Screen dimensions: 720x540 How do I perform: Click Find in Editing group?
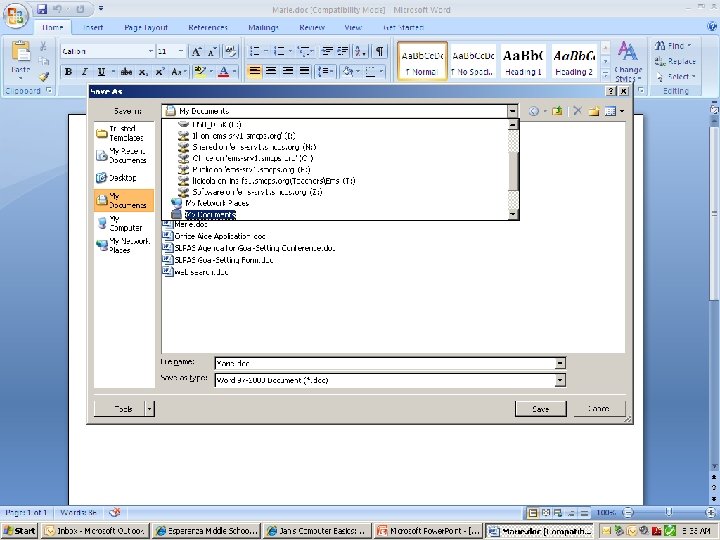pos(673,46)
